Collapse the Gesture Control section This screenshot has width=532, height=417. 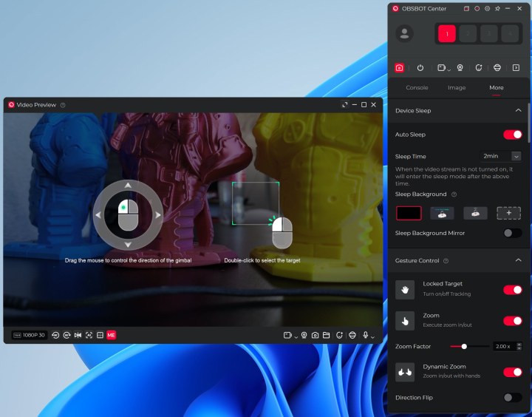tap(518, 260)
